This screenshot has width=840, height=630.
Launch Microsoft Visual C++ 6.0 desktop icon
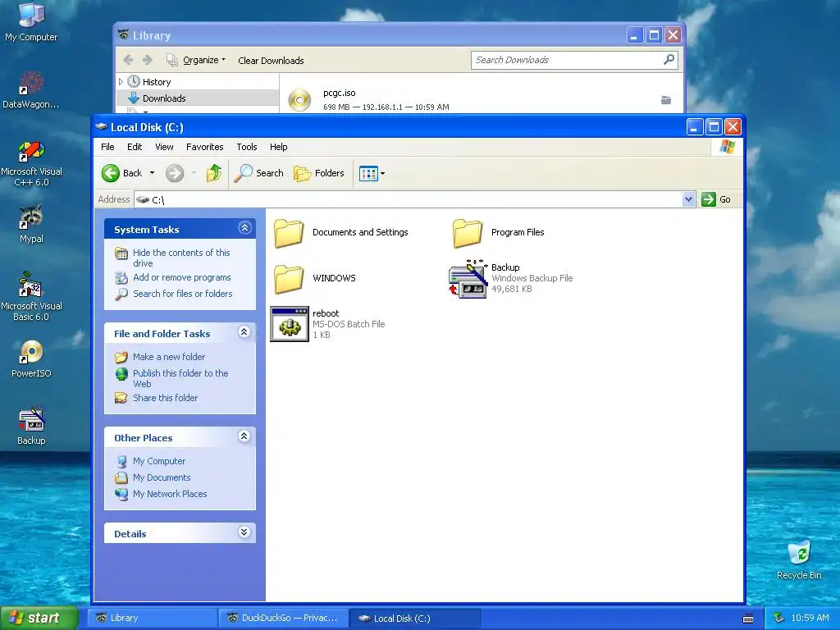tap(31, 163)
